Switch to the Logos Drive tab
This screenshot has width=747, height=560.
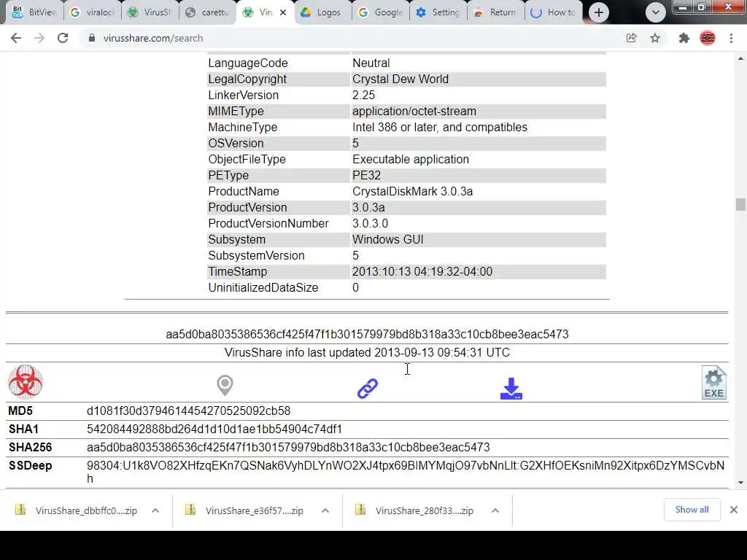click(323, 12)
